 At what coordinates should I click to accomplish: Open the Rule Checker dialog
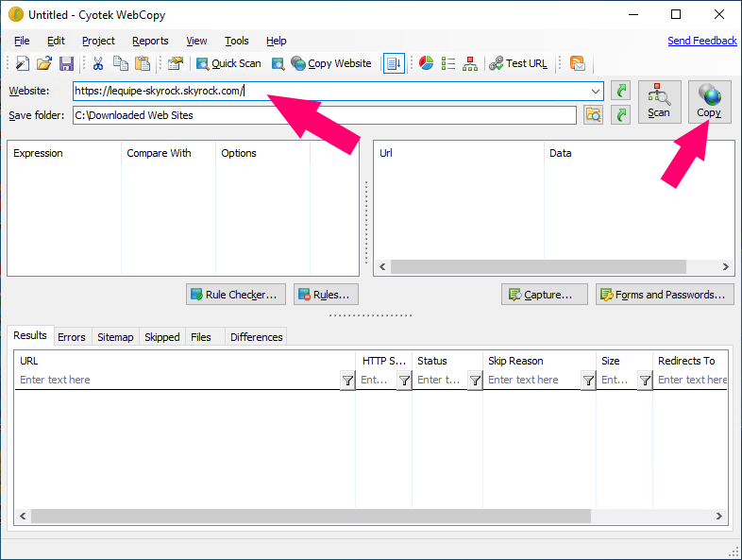[236, 295]
